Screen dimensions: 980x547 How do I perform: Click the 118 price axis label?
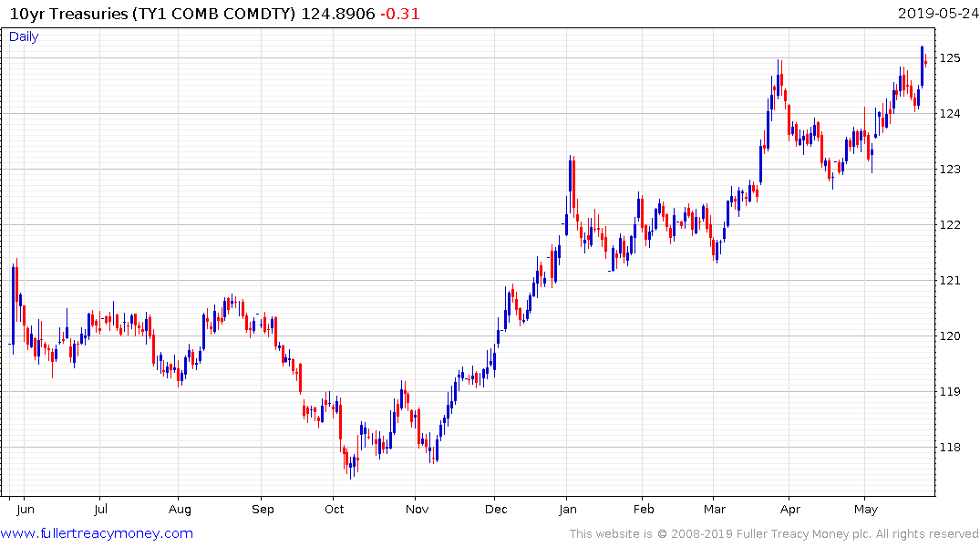click(x=950, y=447)
